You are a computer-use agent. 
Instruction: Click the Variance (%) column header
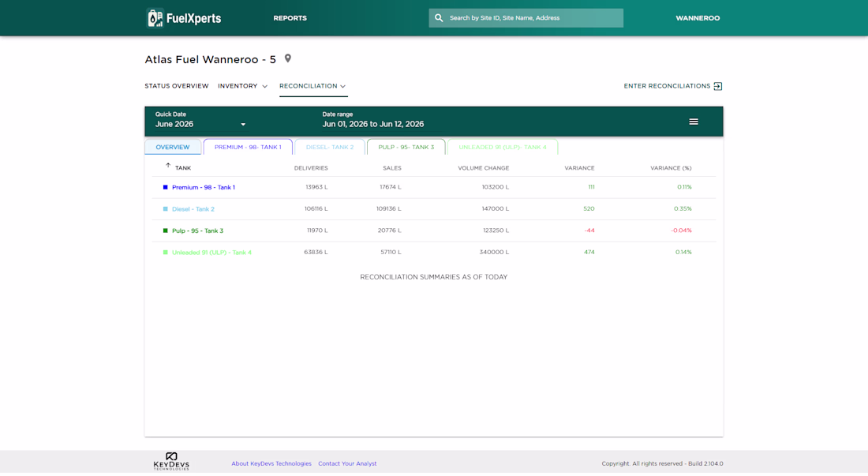(671, 167)
